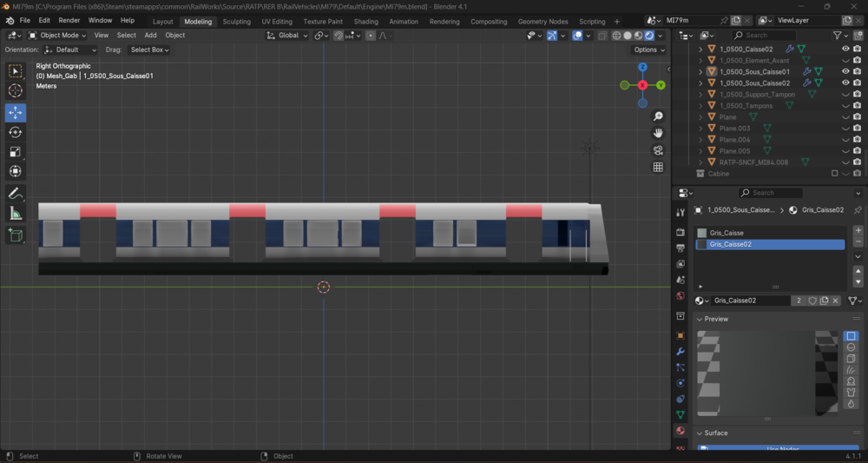868x463 pixels.
Task: Switch to perspective/orthographic grid icon
Action: [x=658, y=167]
